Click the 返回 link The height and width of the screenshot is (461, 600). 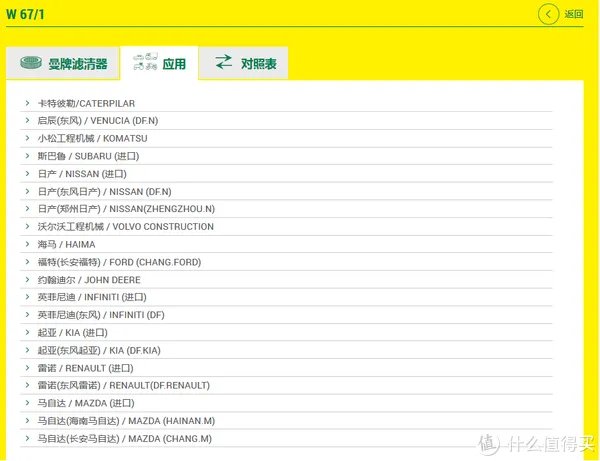(x=574, y=14)
